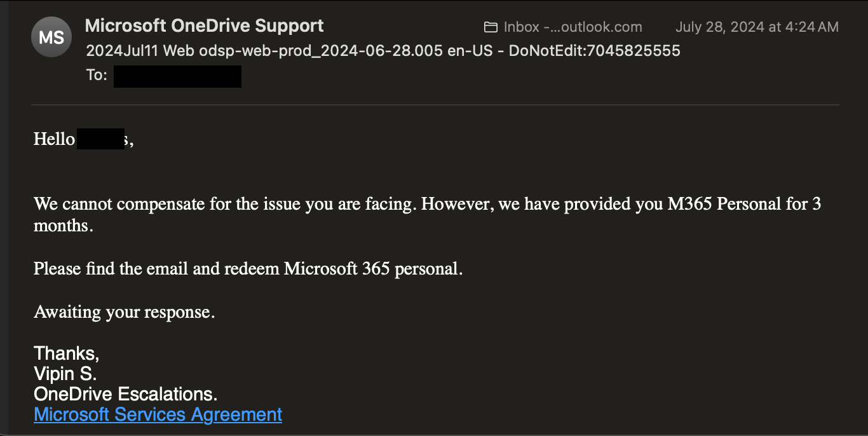Click the Inbox outlook.com mailbox label
The width and height of the screenshot is (868, 436).
573,27
